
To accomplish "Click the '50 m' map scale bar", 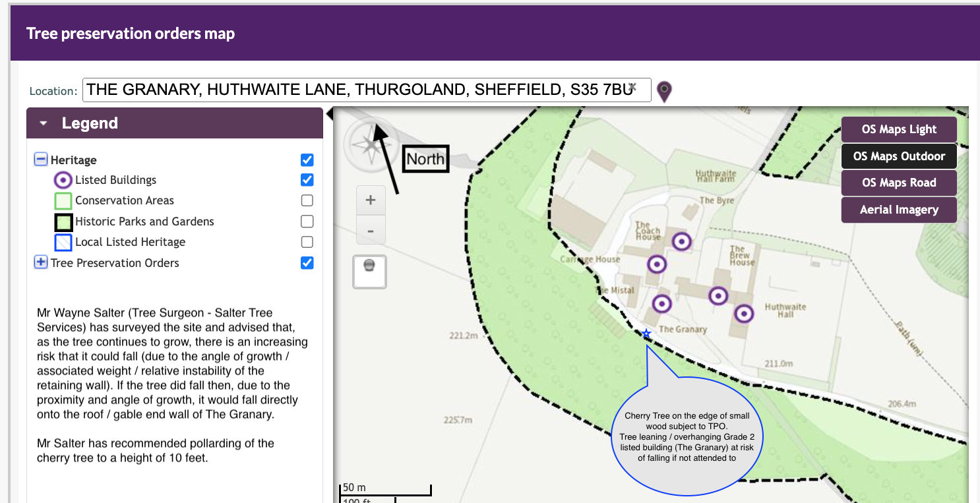I will (385, 489).
